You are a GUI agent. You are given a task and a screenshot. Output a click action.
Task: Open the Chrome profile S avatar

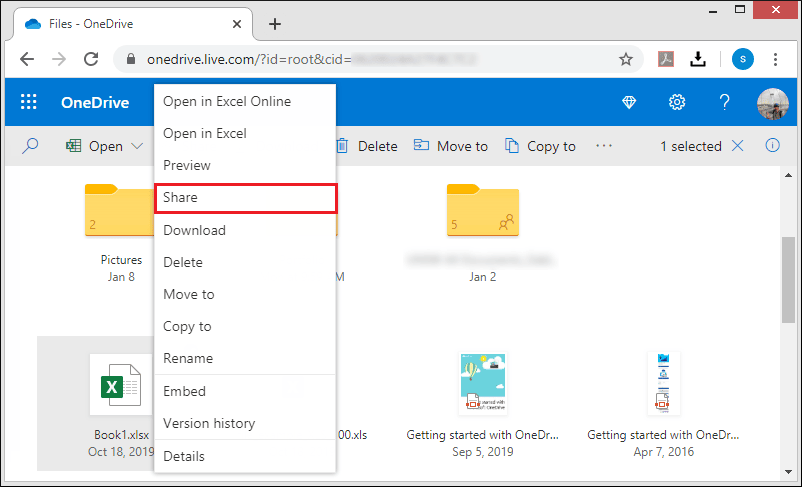tap(743, 59)
